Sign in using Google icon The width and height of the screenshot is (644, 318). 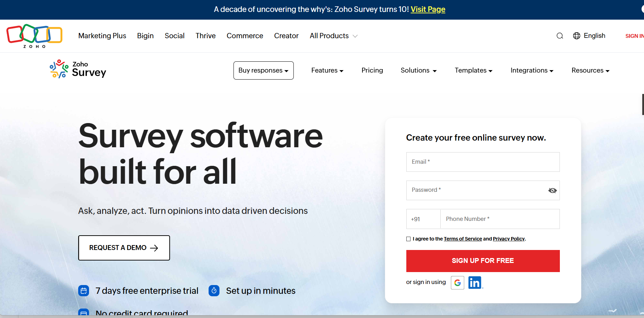tap(457, 283)
